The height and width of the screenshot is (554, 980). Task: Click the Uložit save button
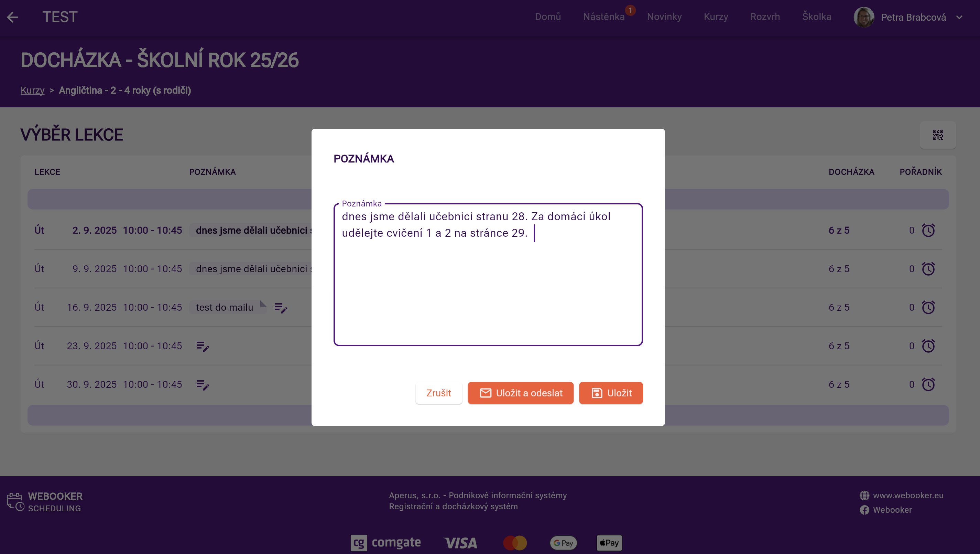click(611, 393)
